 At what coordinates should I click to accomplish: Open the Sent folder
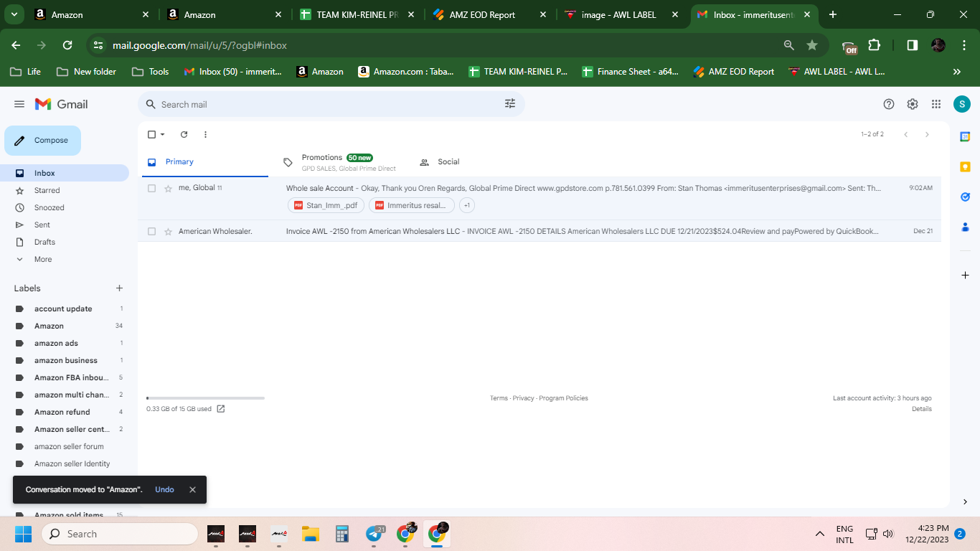click(x=42, y=225)
